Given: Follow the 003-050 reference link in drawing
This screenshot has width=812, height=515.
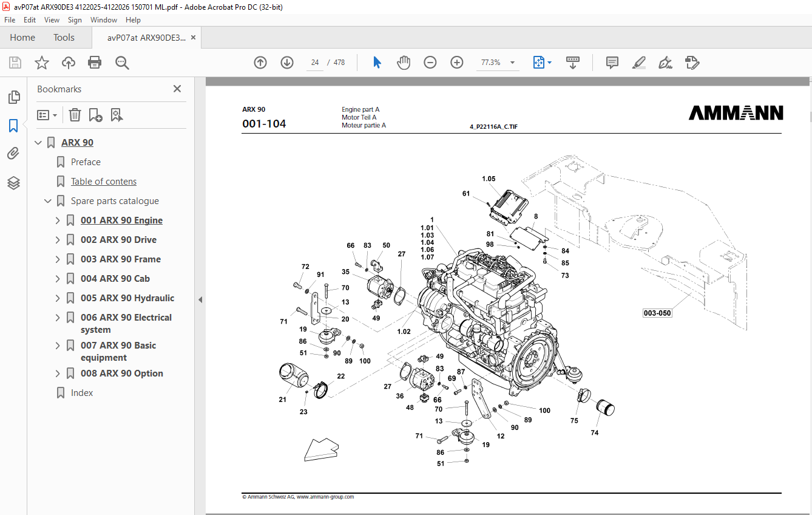Looking at the screenshot, I should [658, 313].
